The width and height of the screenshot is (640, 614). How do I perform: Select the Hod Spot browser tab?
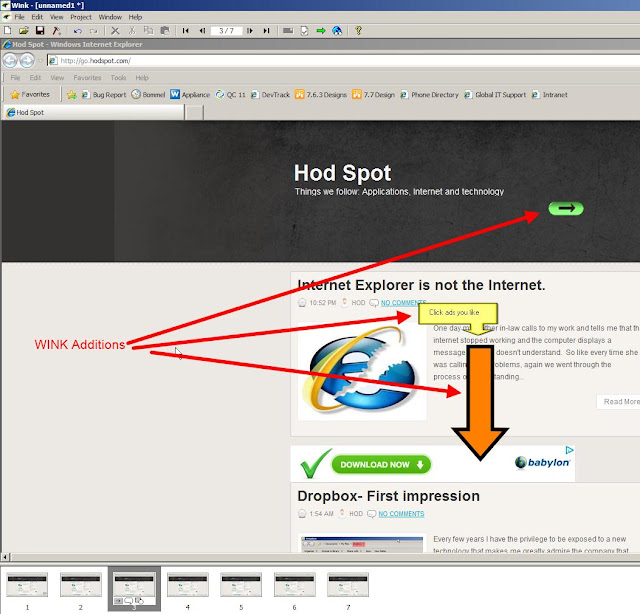(94, 112)
